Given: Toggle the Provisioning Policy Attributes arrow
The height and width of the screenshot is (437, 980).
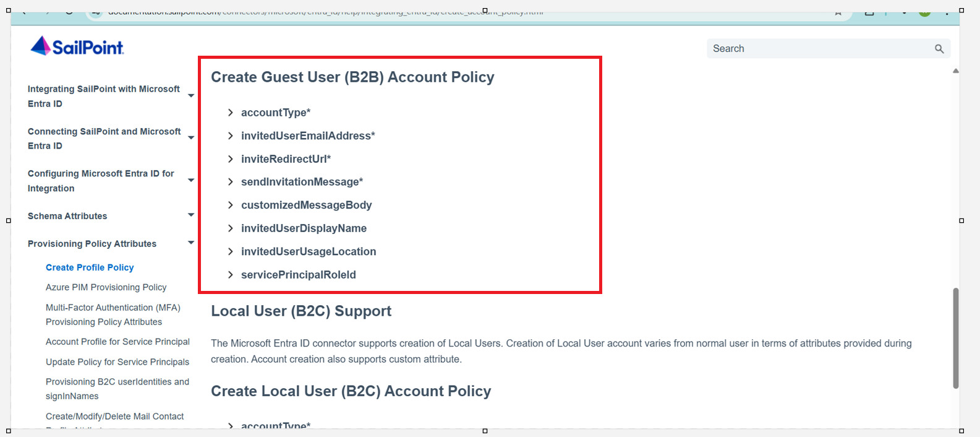Looking at the screenshot, I should [191, 243].
